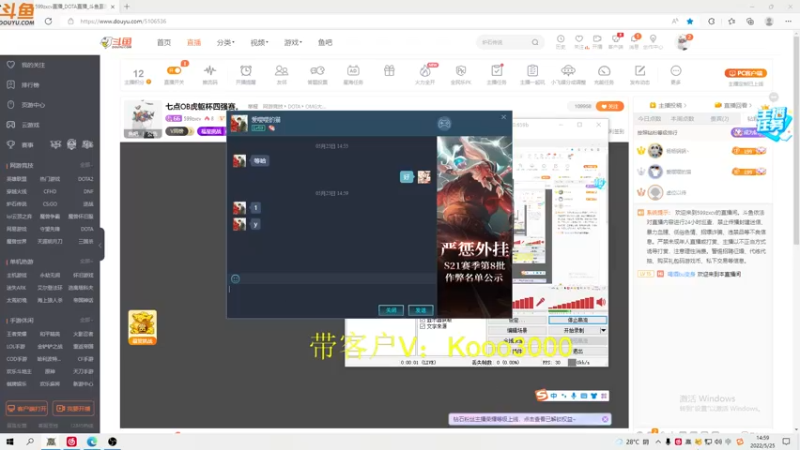This screenshot has width=800, height=450.
Task: Click 客户端打开 button in sidebar bottom
Action: [27, 409]
